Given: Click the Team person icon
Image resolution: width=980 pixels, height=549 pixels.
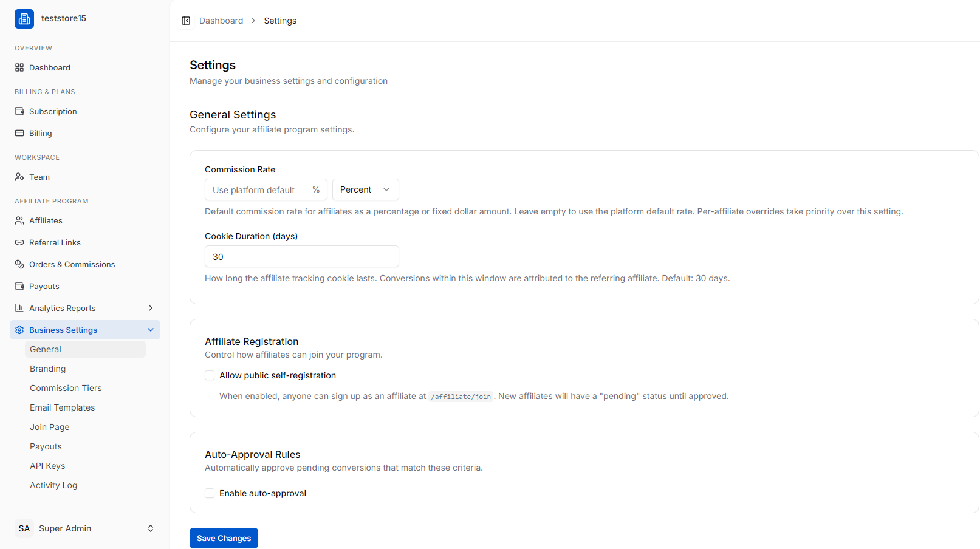Looking at the screenshot, I should coord(19,177).
